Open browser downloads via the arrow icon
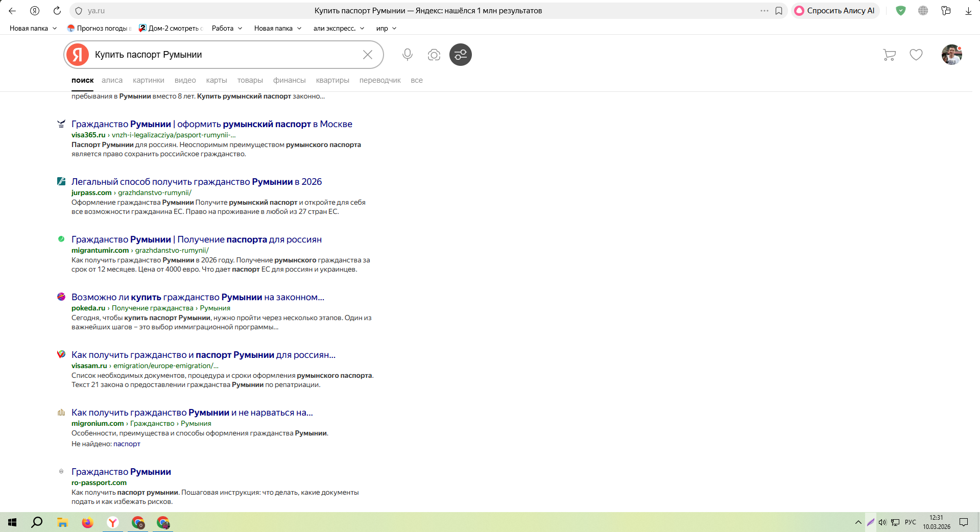980x532 pixels. (x=968, y=11)
